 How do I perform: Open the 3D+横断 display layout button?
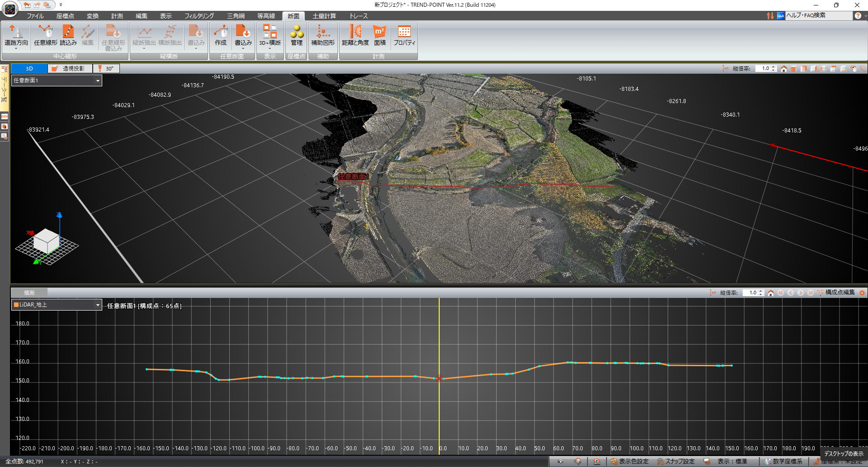pyautogui.click(x=270, y=35)
